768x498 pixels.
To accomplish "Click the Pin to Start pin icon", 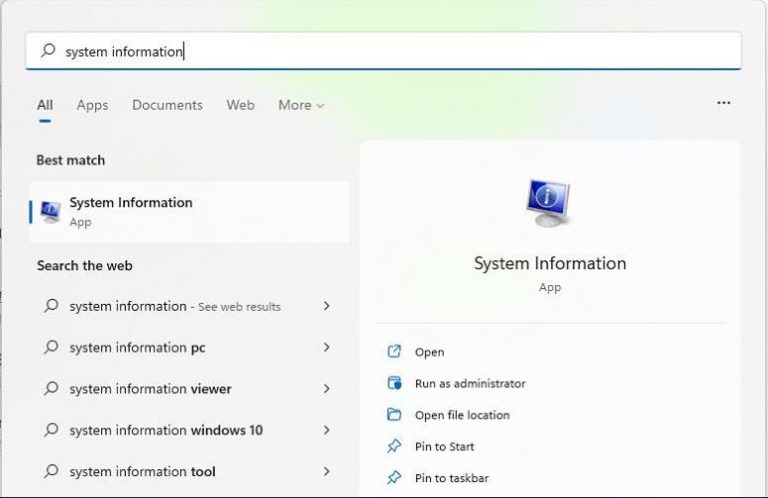I will click(x=394, y=447).
